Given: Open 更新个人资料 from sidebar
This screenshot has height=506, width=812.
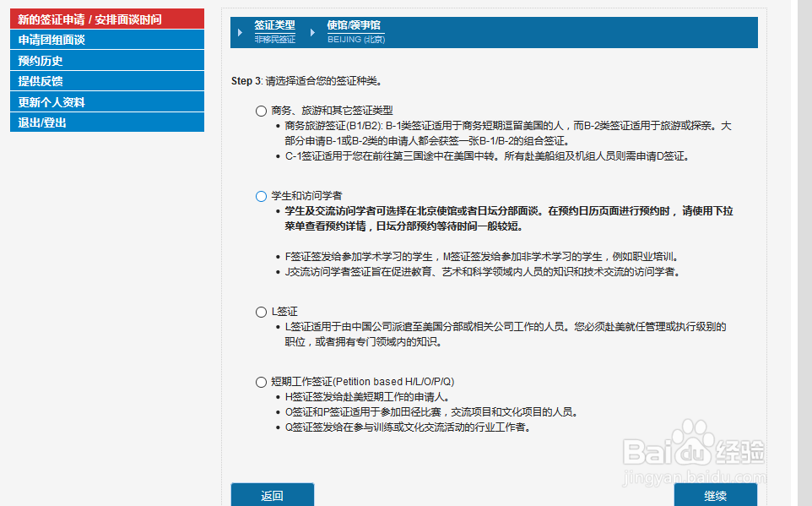Looking at the screenshot, I should point(107,102).
